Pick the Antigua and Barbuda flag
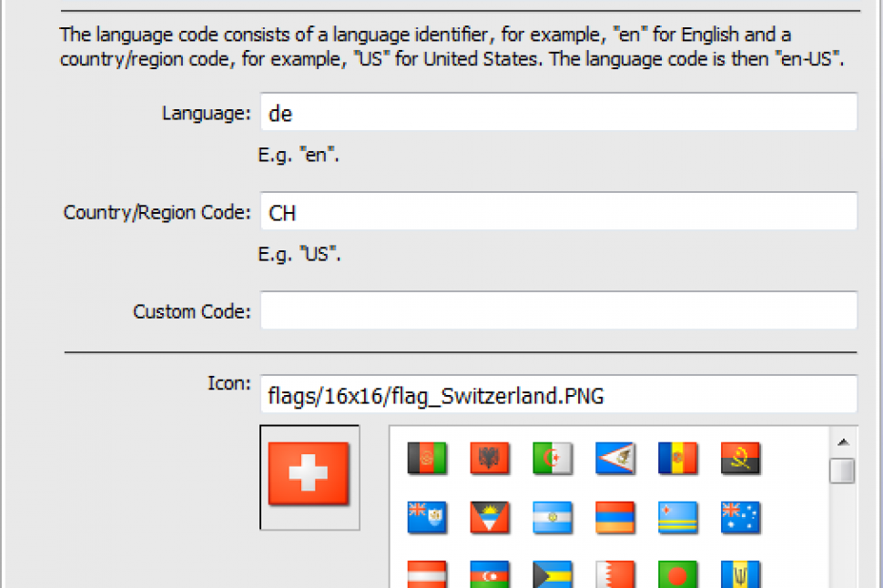The width and height of the screenshot is (883, 588). (x=490, y=517)
